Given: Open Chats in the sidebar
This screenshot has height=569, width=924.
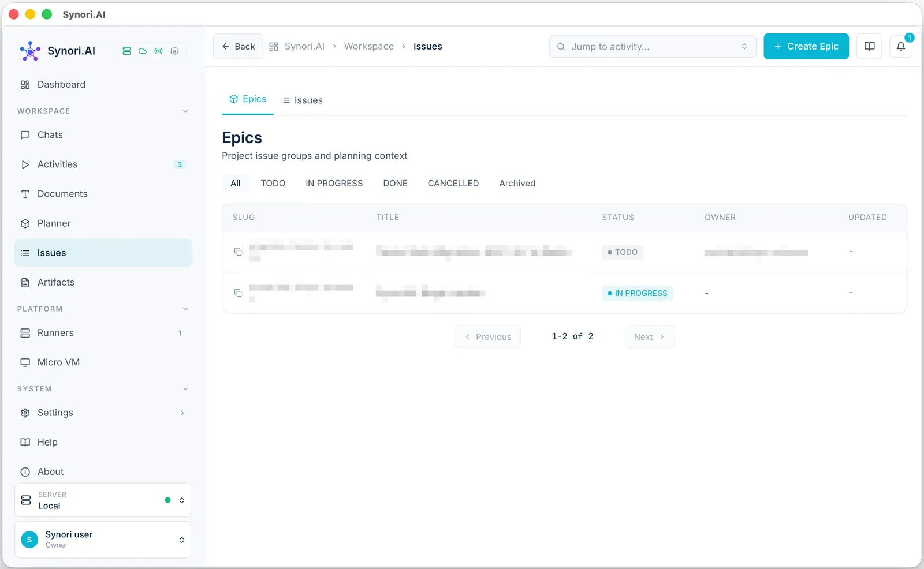Looking at the screenshot, I should coord(103,135).
